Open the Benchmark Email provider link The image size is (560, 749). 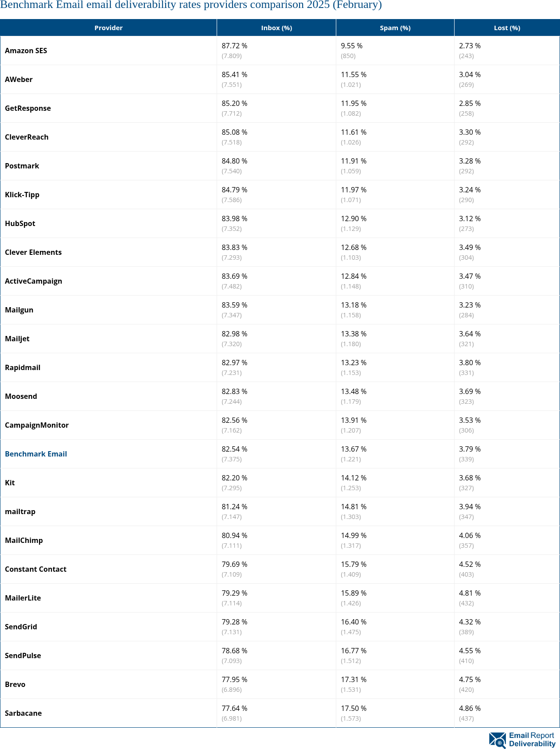36,454
